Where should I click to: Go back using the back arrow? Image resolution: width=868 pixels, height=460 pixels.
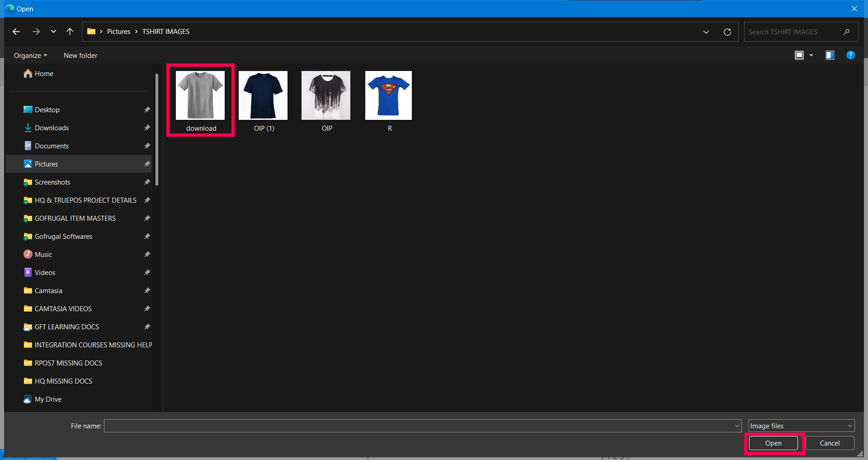[x=16, y=32]
